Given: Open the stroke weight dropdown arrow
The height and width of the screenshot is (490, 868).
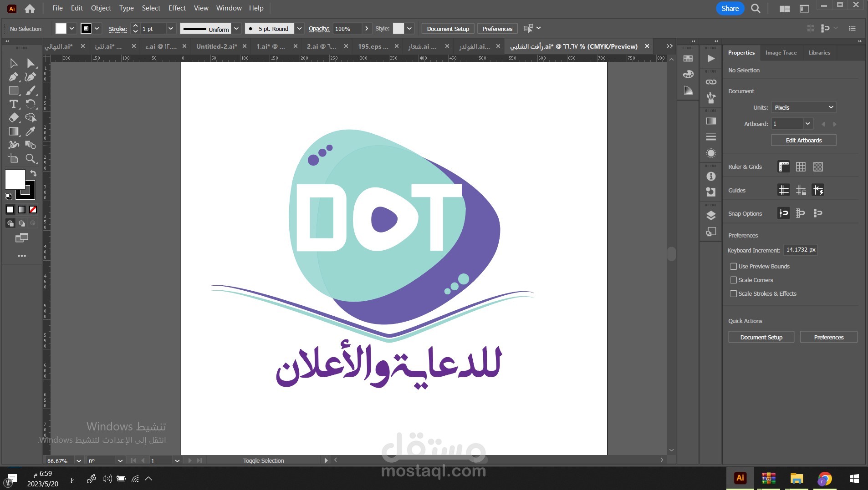Looking at the screenshot, I should (170, 29).
